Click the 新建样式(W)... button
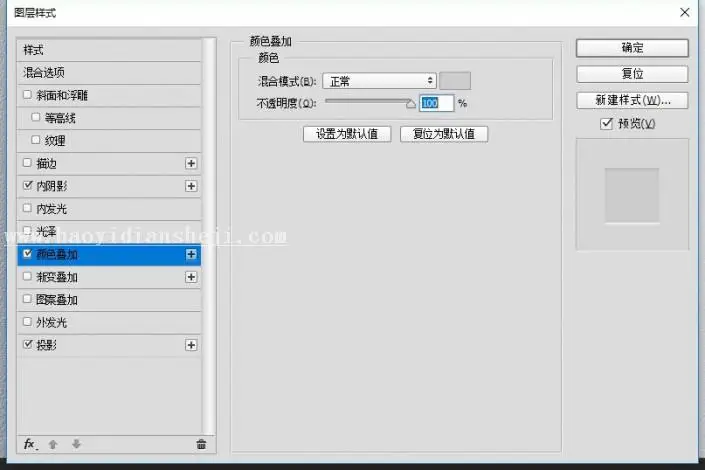Screen dimensions: 705x470 pyautogui.click(x=632, y=100)
